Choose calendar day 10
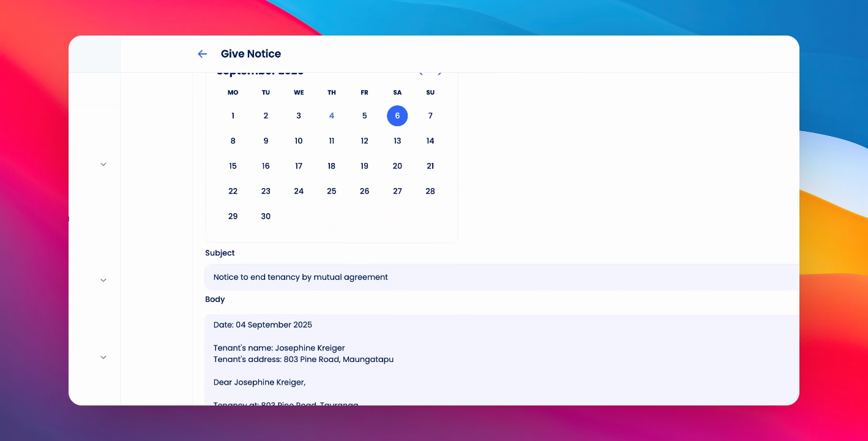Viewport: 868px width, 441px height. pyautogui.click(x=299, y=141)
